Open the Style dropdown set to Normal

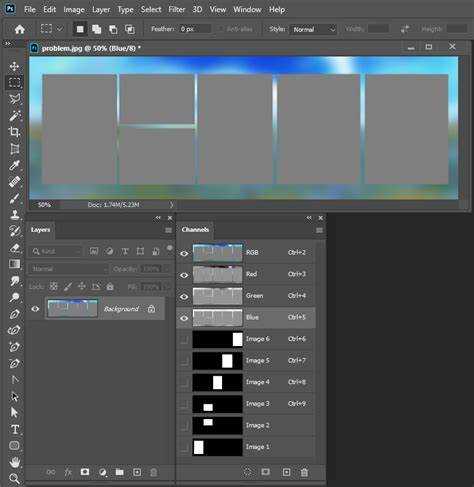click(x=314, y=29)
